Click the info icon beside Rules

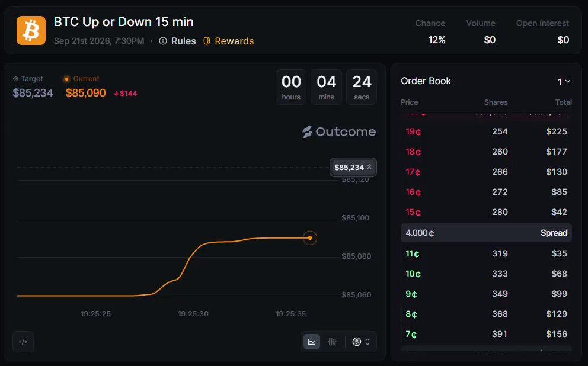click(163, 41)
